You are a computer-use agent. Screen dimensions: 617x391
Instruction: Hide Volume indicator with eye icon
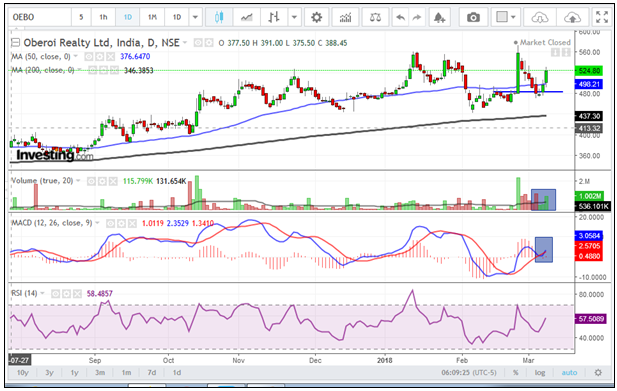coord(91,181)
